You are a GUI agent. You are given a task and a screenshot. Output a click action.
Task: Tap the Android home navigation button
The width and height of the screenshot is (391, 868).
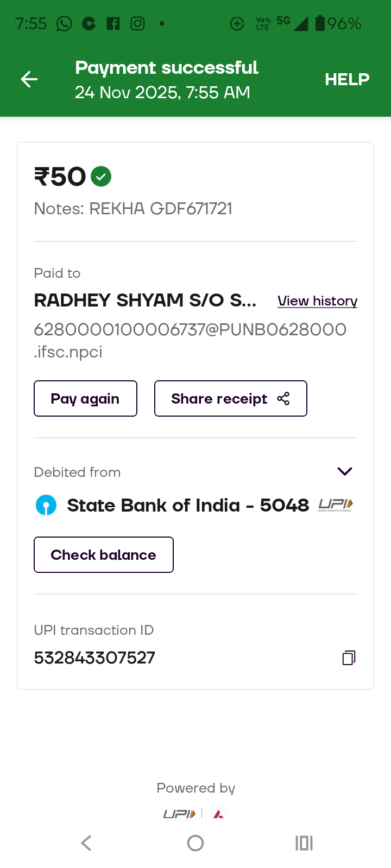tap(195, 843)
